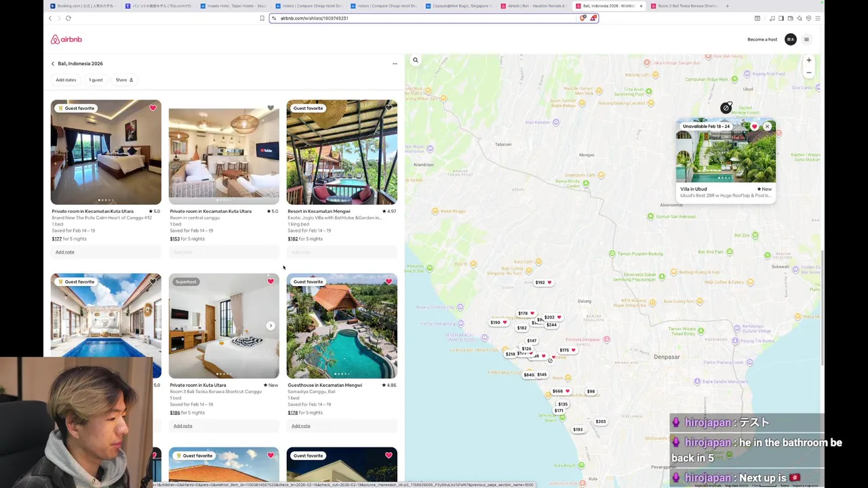Select the $190 map price marker
Screen dimensions: 868x488
tap(498, 323)
